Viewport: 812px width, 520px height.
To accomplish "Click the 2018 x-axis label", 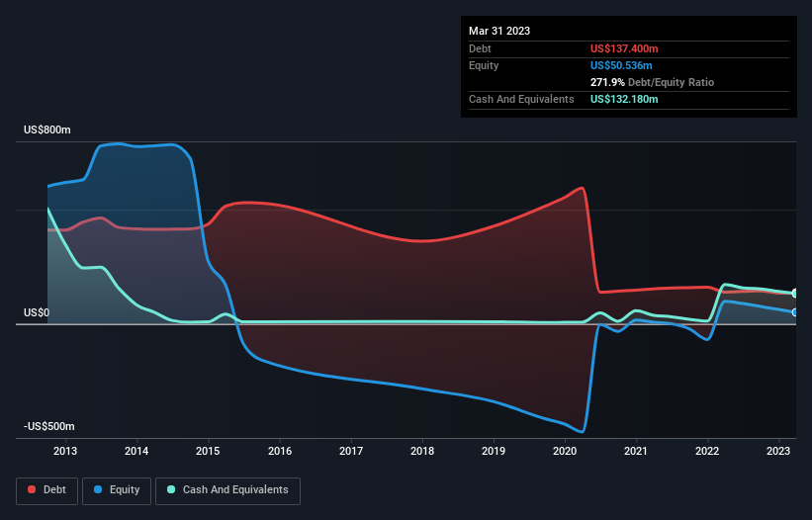I will click(422, 451).
